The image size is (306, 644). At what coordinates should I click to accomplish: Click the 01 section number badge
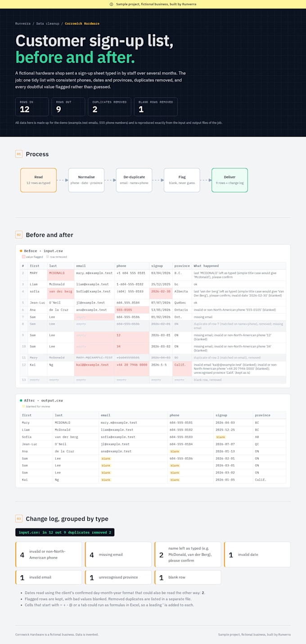pyautogui.click(x=19, y=154)
